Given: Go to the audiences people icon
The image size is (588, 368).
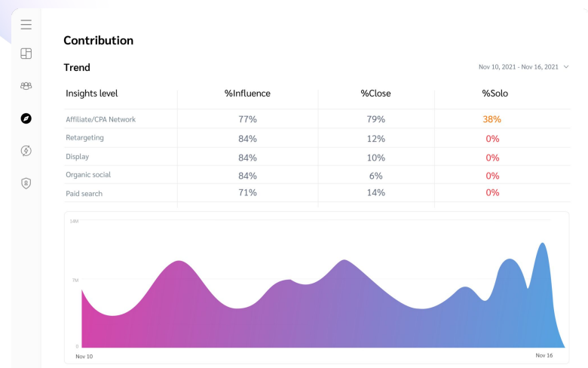Looking at the screenshot, I should (26, 86).
